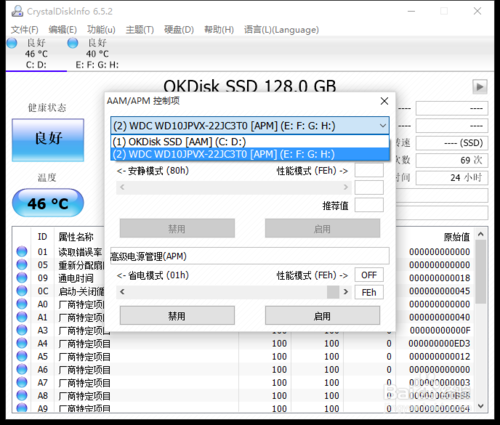Click the OKDisk SSD 128.0 GB title

click(x=250, y=86)
